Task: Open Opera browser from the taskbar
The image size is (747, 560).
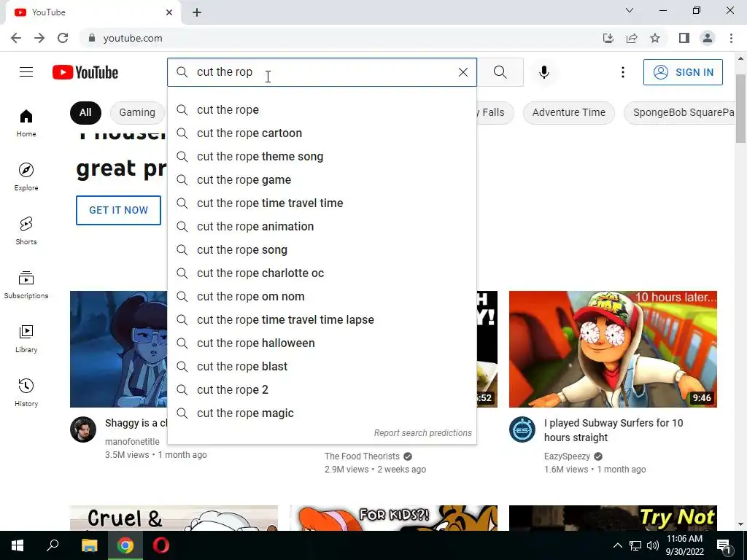Action: pos(161,545)
